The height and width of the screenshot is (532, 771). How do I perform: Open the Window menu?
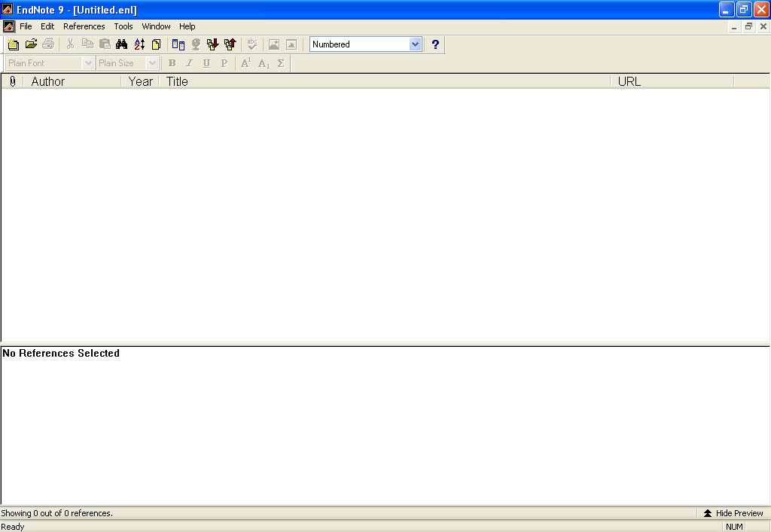(x=156, y=26)
